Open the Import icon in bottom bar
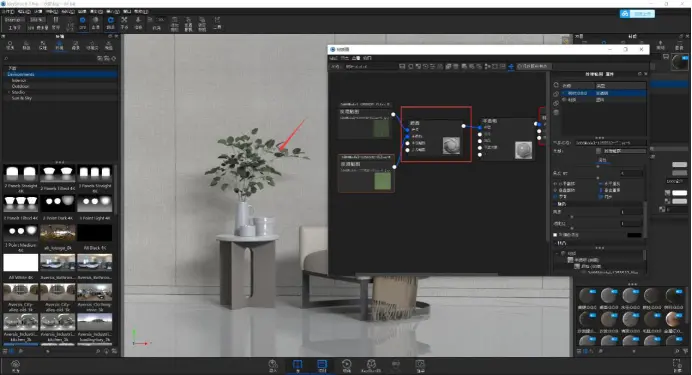 (273, 366)
